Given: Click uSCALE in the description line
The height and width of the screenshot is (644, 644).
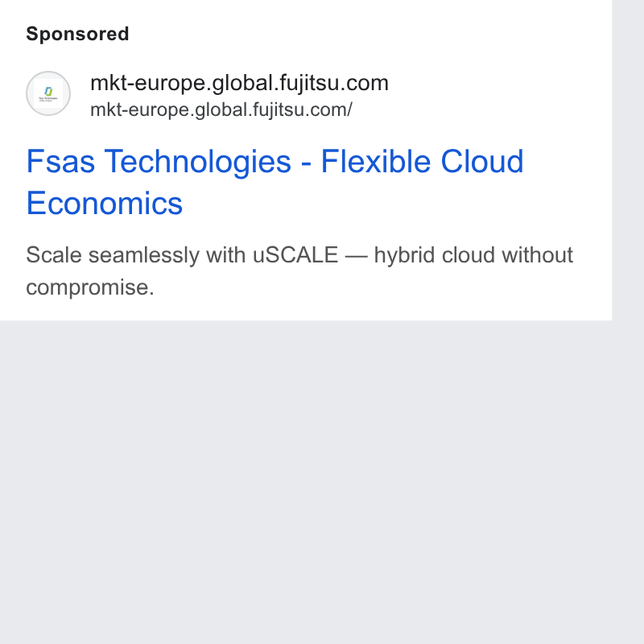Looking at the screenshot, I should tap(295, 255).
